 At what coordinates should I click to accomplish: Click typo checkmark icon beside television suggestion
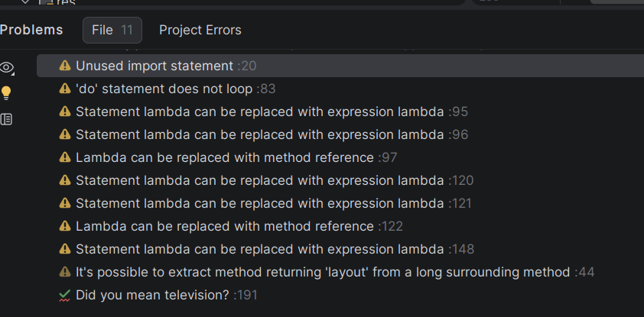tap(65, 296)
